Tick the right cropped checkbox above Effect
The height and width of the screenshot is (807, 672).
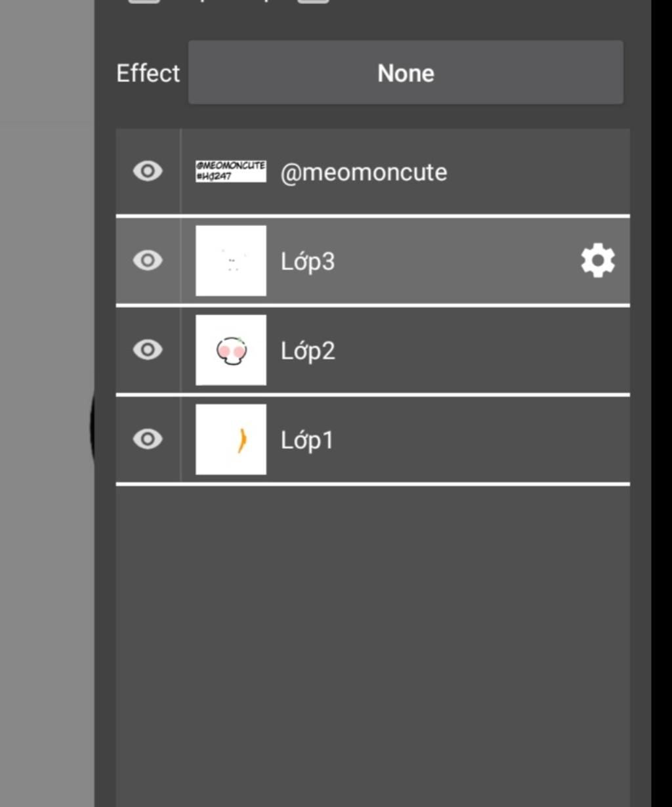point(313,1)
